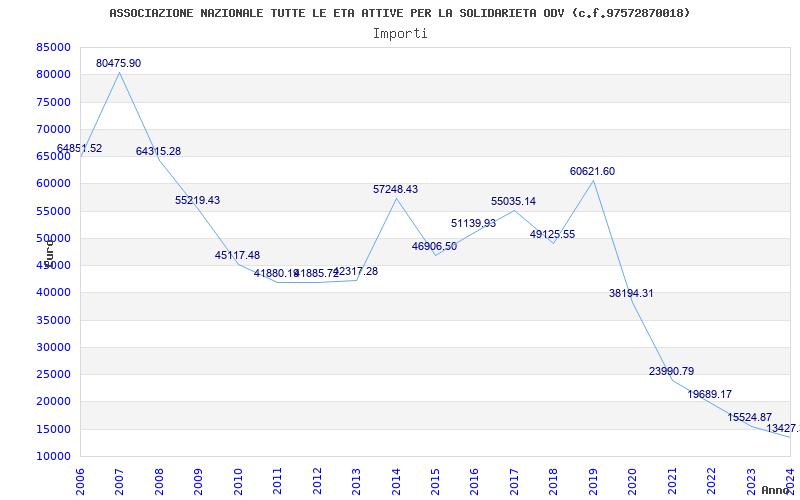
Task: Click the 75000 y-axis tick label
Action: click(53, 102)
